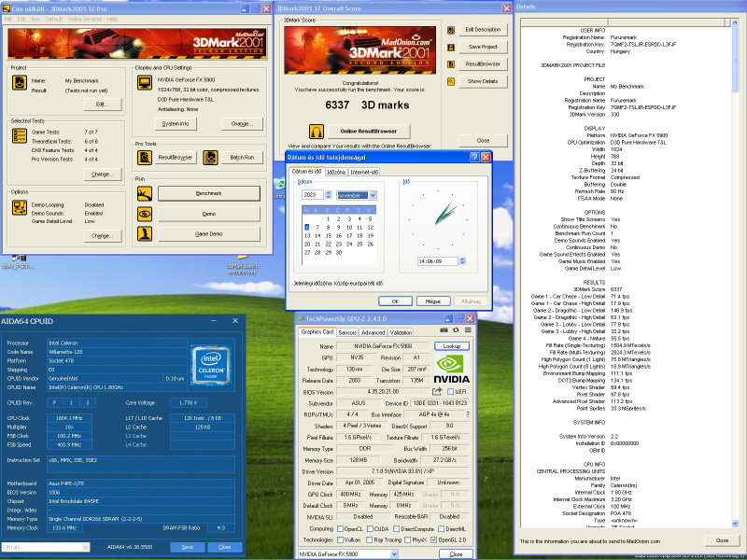Click the Online ResultBrowser button
The height and width of the screenshot is (560, 747).
[369, 131]
